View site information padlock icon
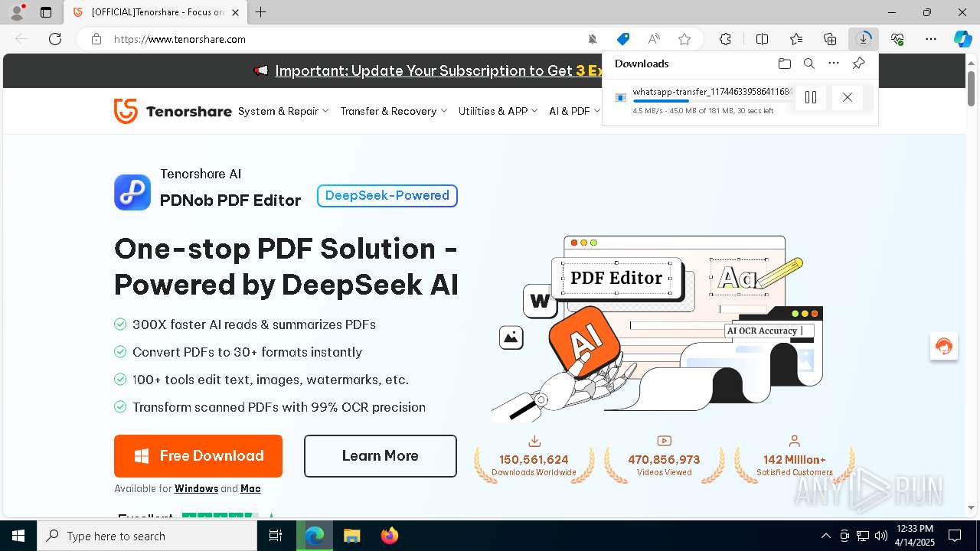 (96, 39)
